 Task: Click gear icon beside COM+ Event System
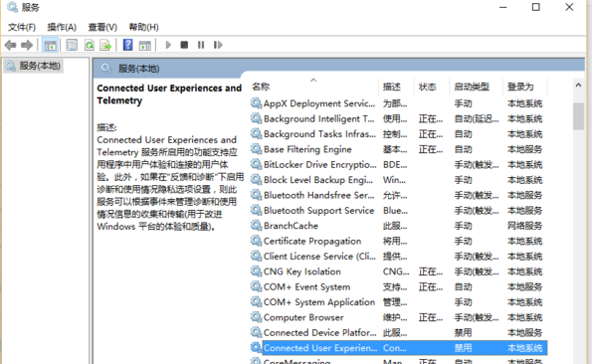256,286
